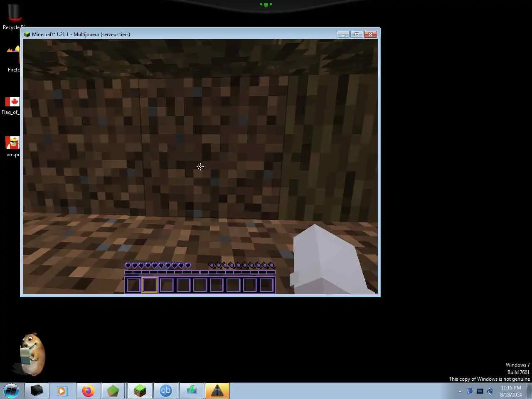This screenshot has height=399, width=532.
Task: Minimize the Minecraft window
Action: (343, 34)
